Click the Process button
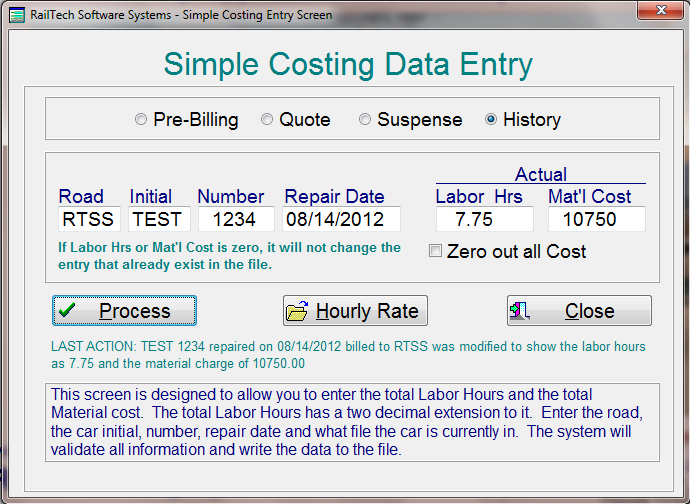 (125, 311)
